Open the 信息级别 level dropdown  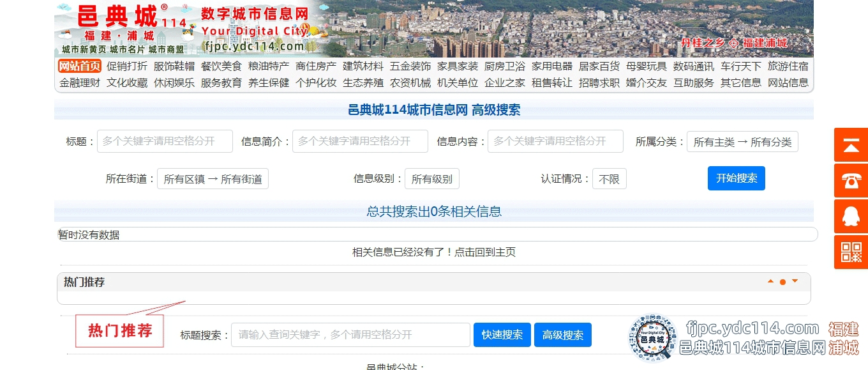point(431,179)
